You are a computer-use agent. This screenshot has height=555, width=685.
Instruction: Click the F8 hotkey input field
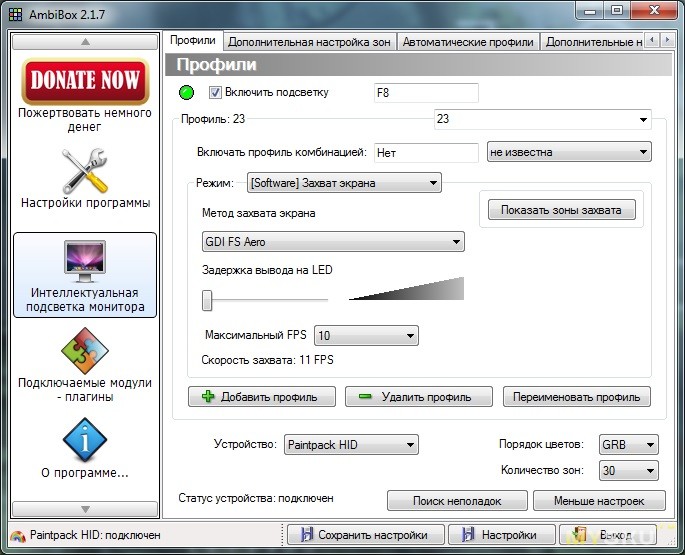(x=426, y=93)
